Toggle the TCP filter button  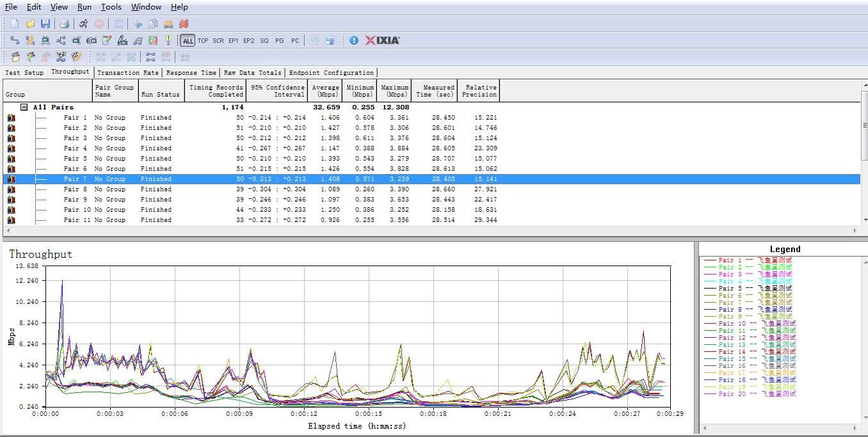click(x=203, y=40)
